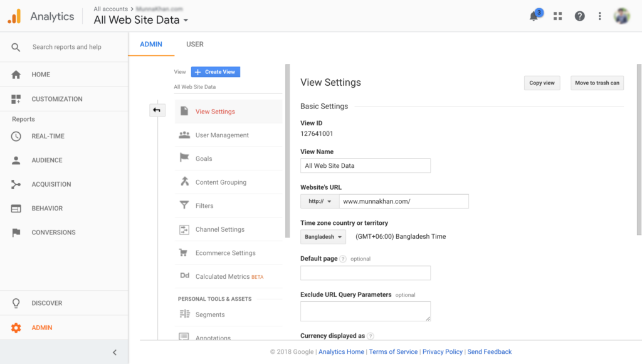Open the notifications bell icon
This screenshot has width=642, height=364.
tap(534, 16)
